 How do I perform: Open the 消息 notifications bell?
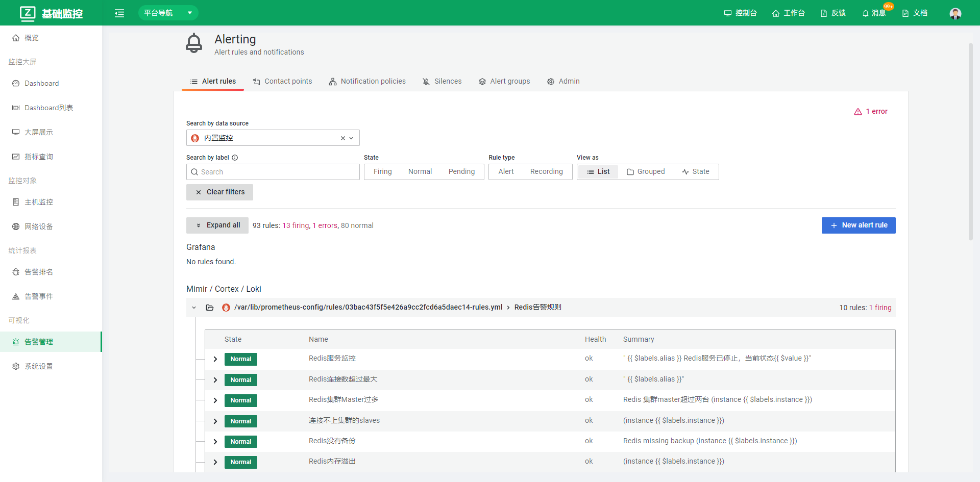(874, 13)
